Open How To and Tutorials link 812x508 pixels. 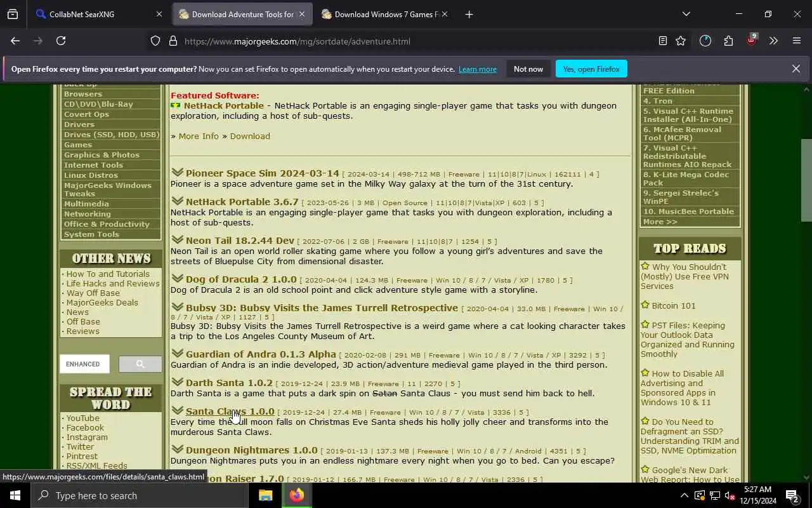pyautogui.click(x=108, y=274)
